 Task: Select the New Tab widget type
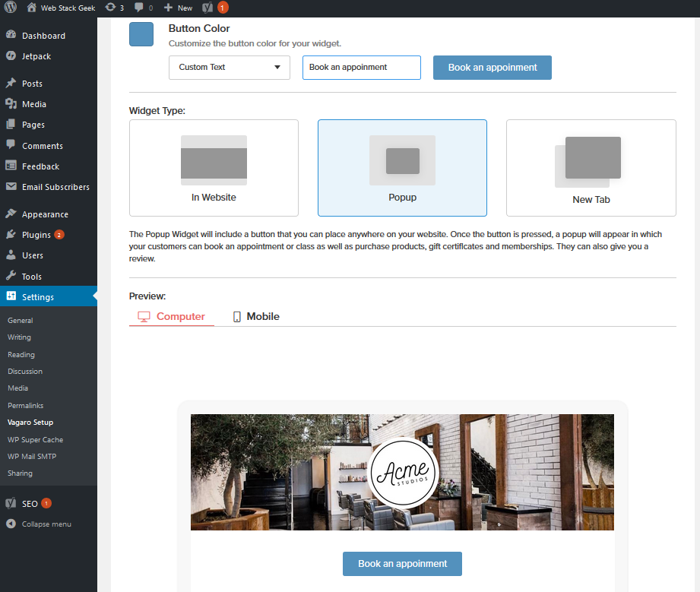pos(591,168)
